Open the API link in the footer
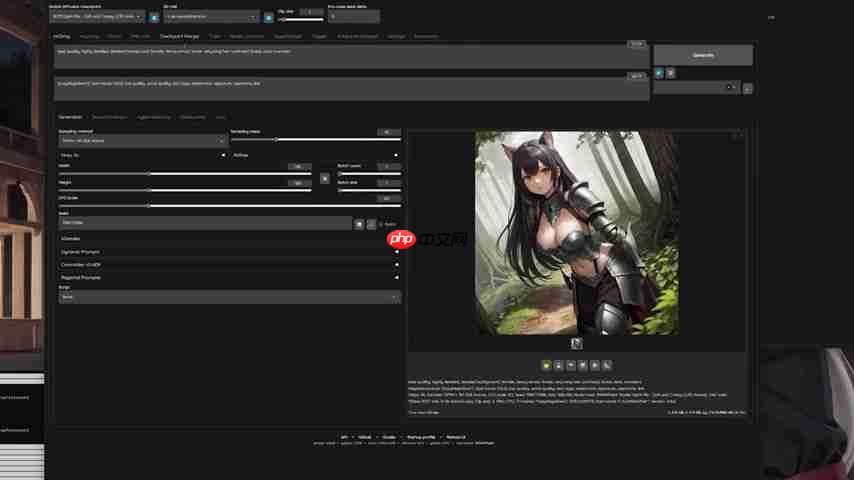Viewport: 854px width, 480px height. 344,437
